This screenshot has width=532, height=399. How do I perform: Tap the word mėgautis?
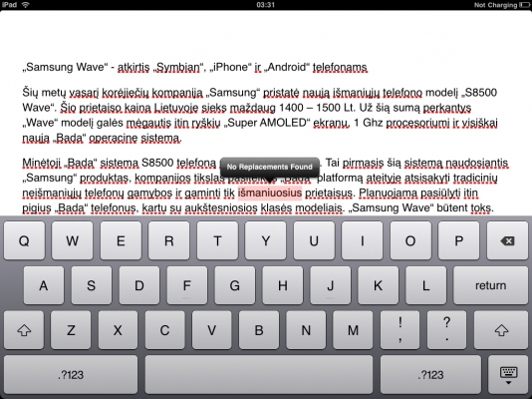pyautogui.click(x=148, y=123)
